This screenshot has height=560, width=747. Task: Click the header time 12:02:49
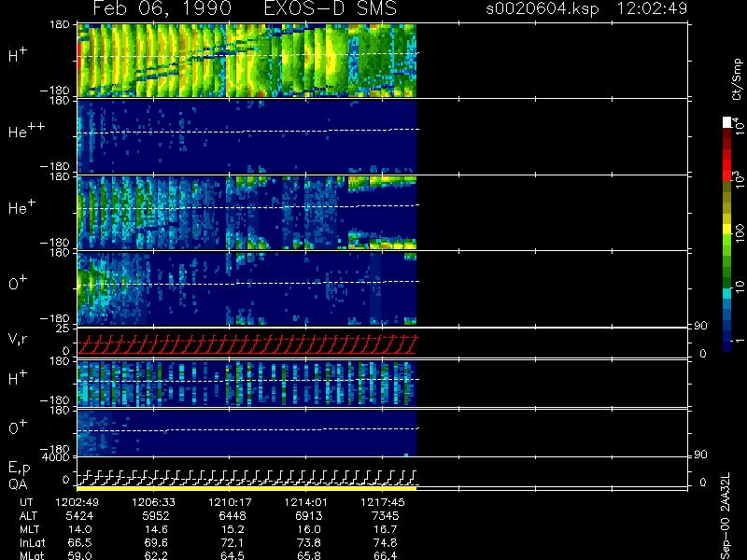652,8
